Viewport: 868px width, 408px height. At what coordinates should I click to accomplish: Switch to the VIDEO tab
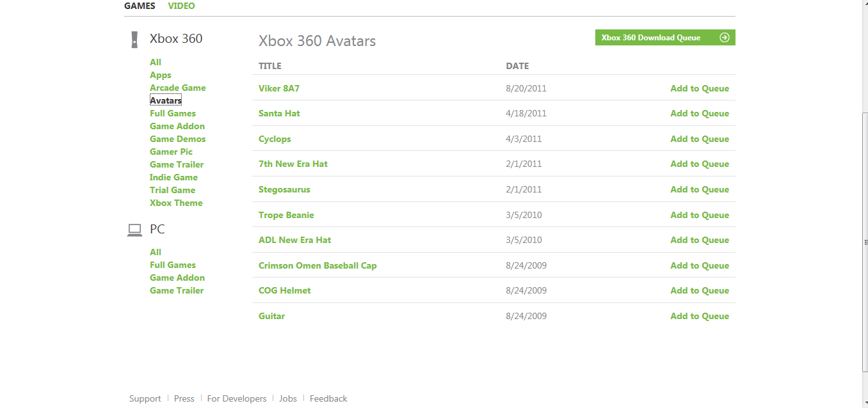tap(181, 6)
